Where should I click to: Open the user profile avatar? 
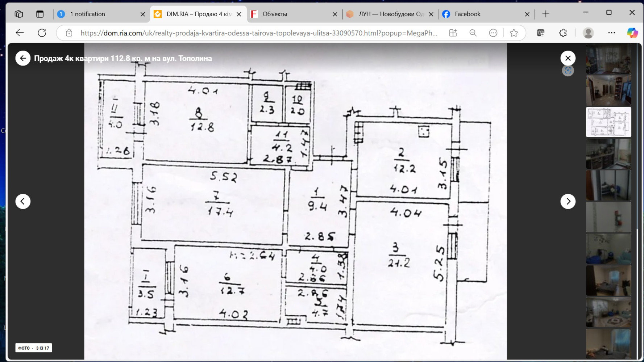point(588,33)
